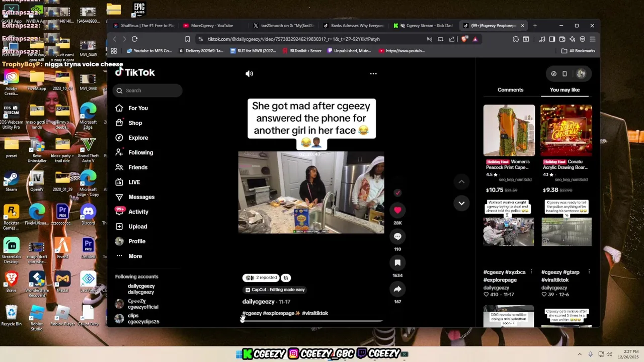Image resolution: width=644 pixels, height=362 pixels.
Task: Share the video using the arrow icon
Action: click(x=397, y=289)
